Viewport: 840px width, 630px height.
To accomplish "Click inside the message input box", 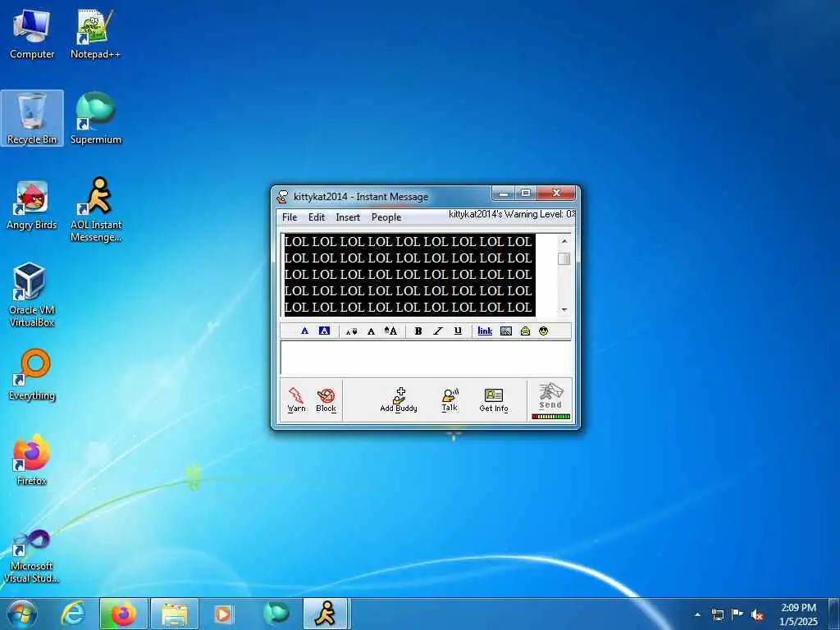I will pos(426,358).
